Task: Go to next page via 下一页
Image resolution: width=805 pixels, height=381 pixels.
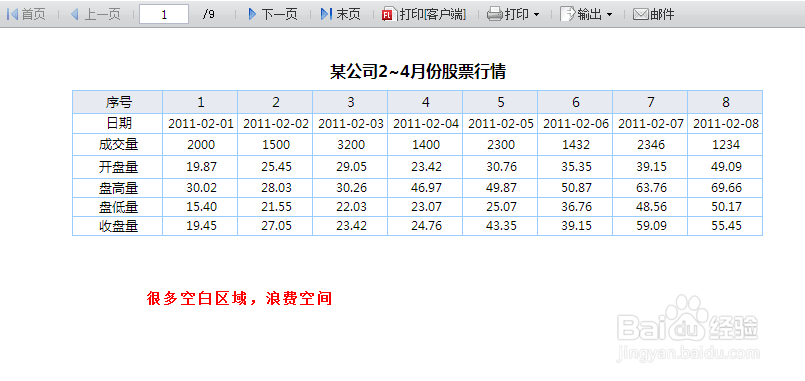Action: [273, 14]
